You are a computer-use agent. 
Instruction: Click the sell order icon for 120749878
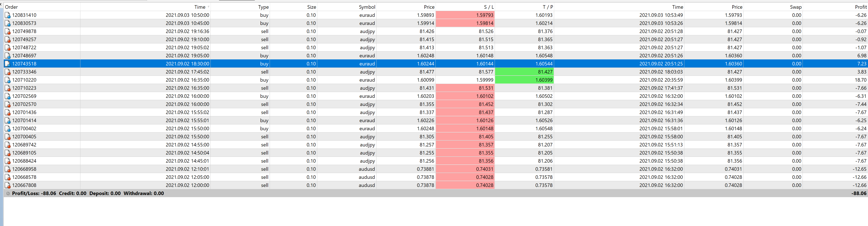click(7, 31)
